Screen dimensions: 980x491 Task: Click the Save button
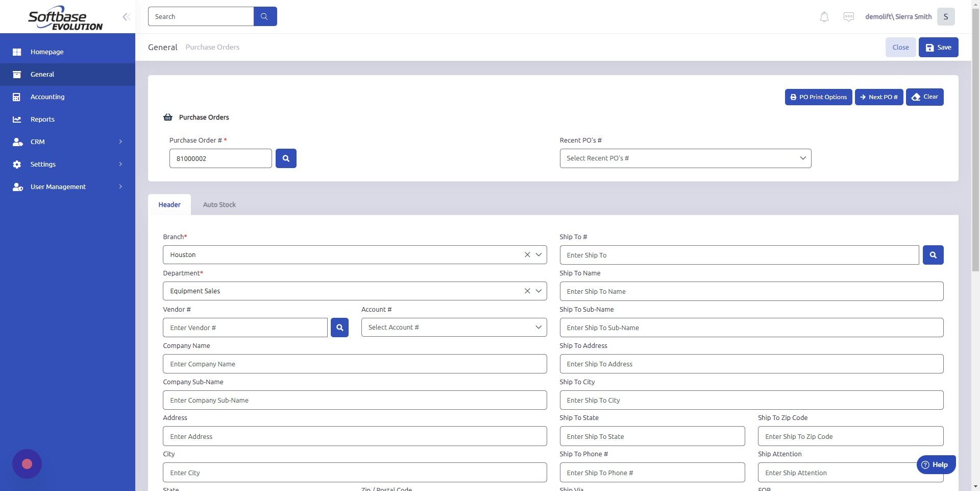coord(938,47)
